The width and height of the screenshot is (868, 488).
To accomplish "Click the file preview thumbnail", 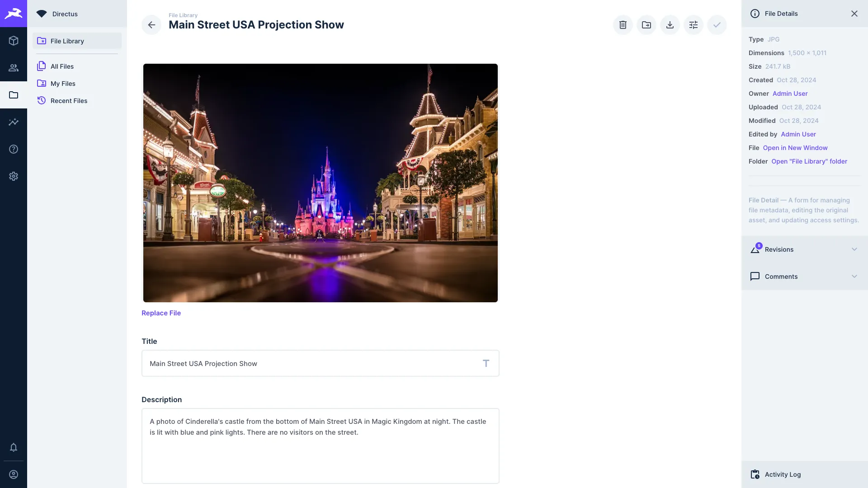I will click(320, 183).
